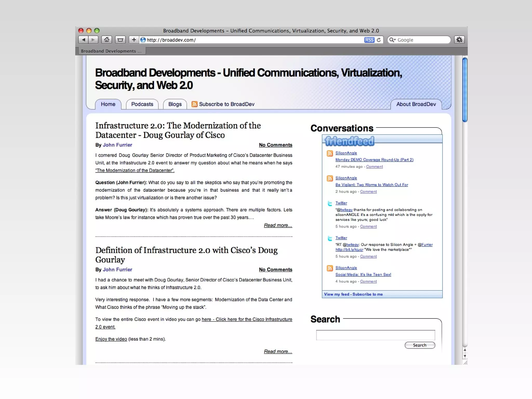Image resolution: width=532 pixels, height=399 pixels.
Task: Open Google search magnifier dropdown
Action: coord(392,40)
